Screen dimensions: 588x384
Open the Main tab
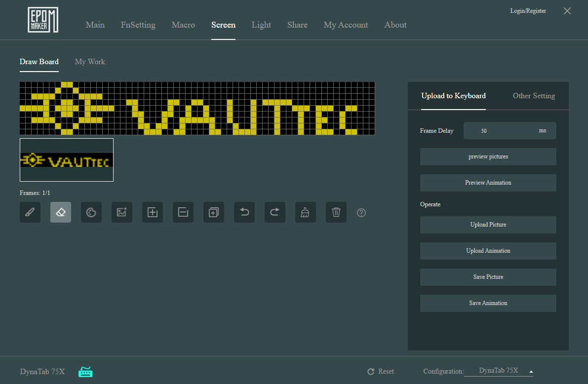(x=95, y=25)
